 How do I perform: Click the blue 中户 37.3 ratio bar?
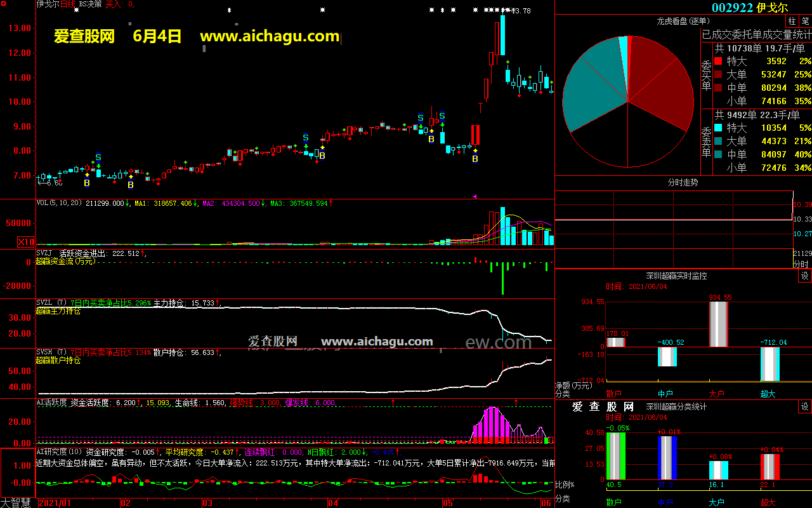[667, 458]
